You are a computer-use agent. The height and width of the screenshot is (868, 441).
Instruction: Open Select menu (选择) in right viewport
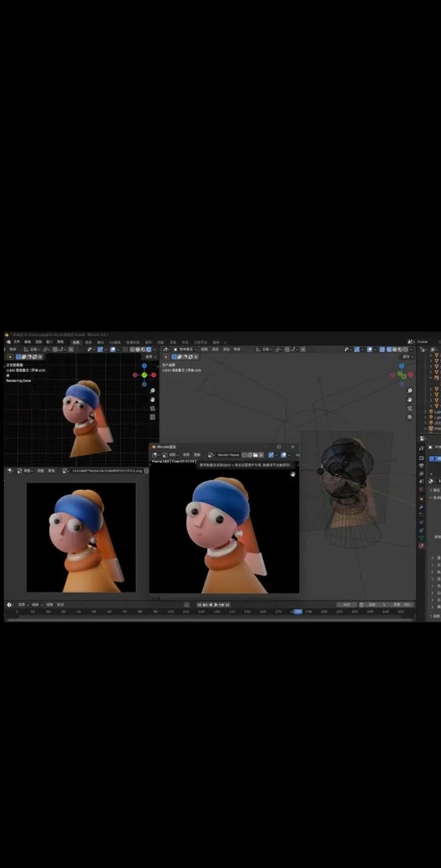215,349
